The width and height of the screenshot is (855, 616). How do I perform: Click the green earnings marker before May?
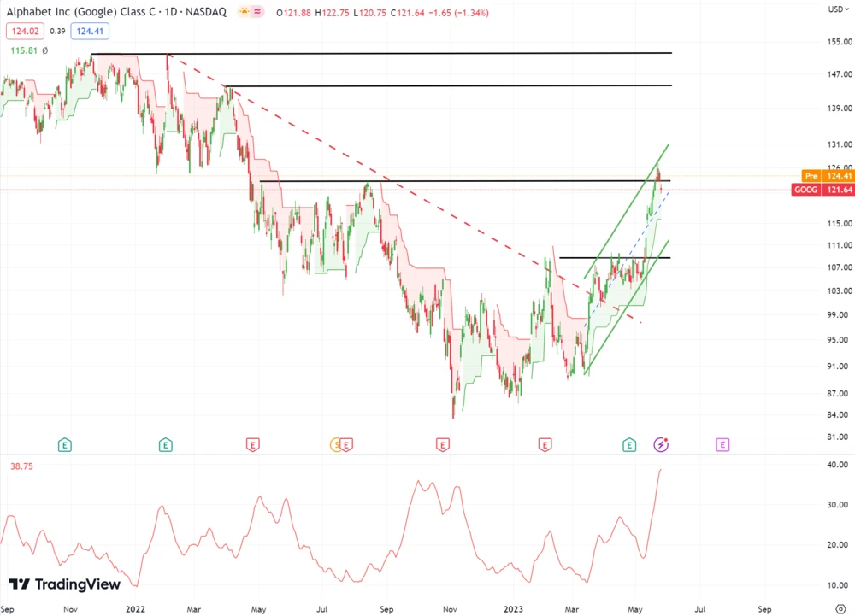pos(629,444)
